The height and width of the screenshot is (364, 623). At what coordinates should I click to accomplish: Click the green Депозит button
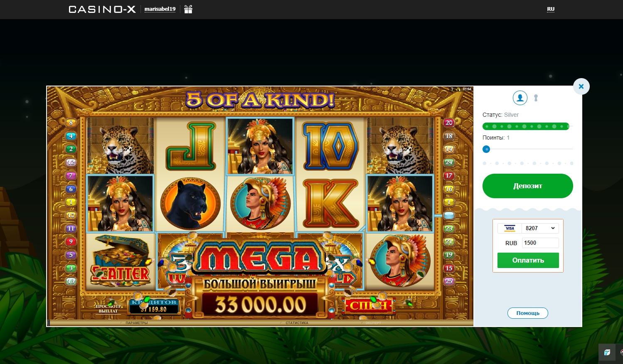pos(528,186)
